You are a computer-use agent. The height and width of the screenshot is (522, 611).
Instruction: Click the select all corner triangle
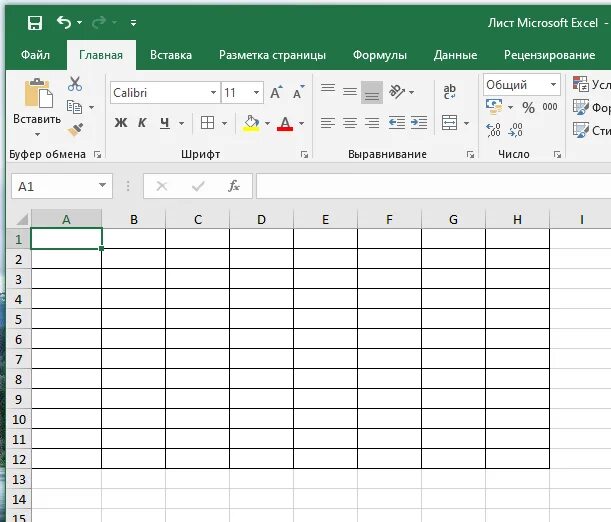(x=22, y=219)
